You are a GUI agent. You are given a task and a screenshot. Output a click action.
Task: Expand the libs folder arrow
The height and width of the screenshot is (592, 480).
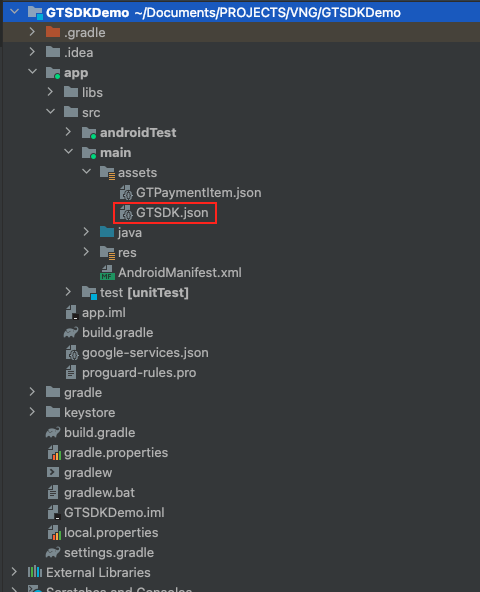click(50, 92)
